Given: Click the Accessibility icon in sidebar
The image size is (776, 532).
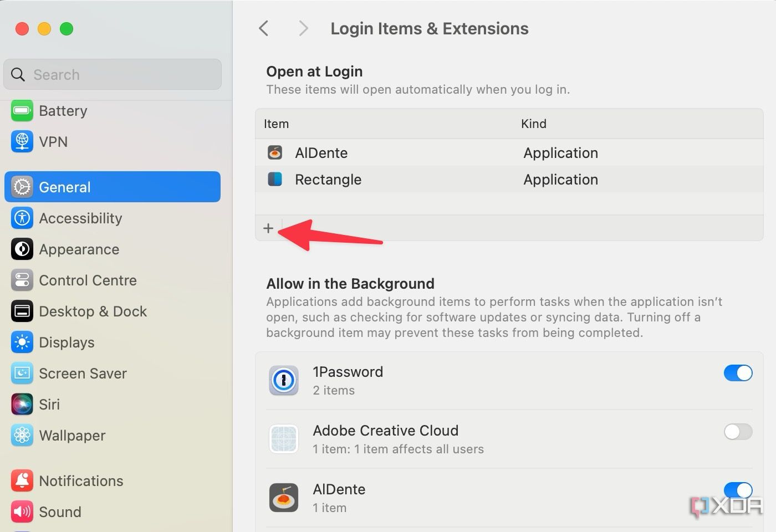Looking at the screenshot, I should point(22,218).
